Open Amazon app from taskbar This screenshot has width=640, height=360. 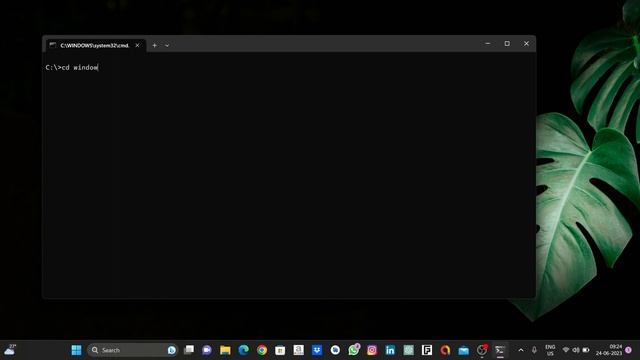coord(298,350)
